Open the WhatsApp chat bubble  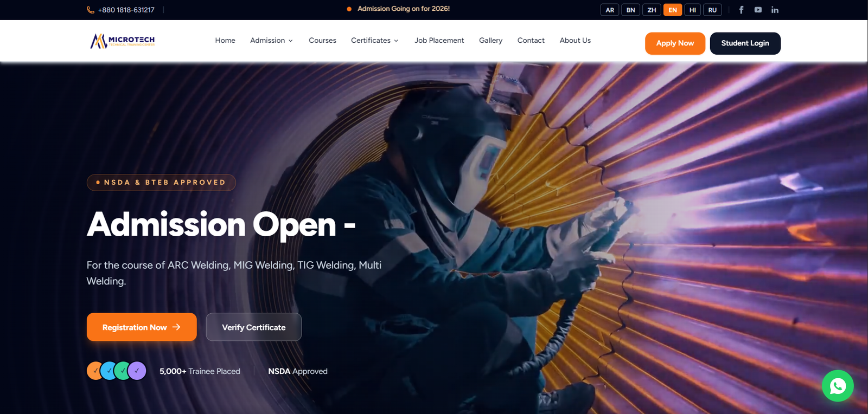(838, 386)
